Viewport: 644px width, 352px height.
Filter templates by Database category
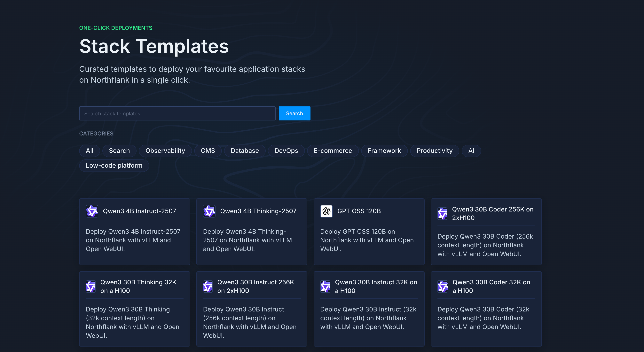point(245,151)
